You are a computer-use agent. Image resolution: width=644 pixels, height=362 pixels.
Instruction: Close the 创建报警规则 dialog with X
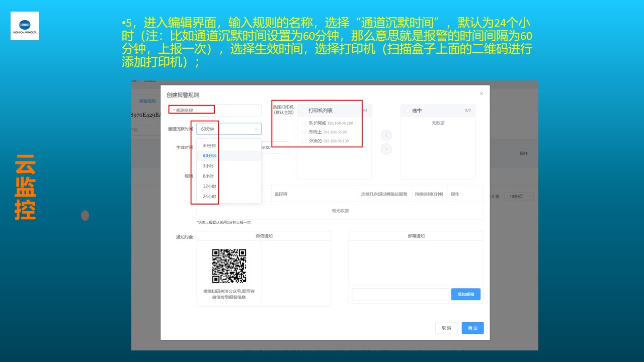[x=481, y=94]
